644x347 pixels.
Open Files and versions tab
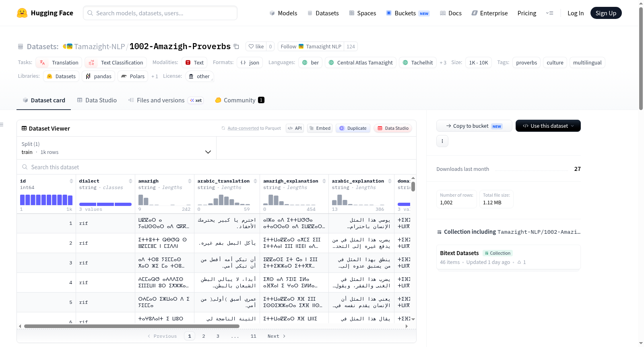tap(165, 100)
